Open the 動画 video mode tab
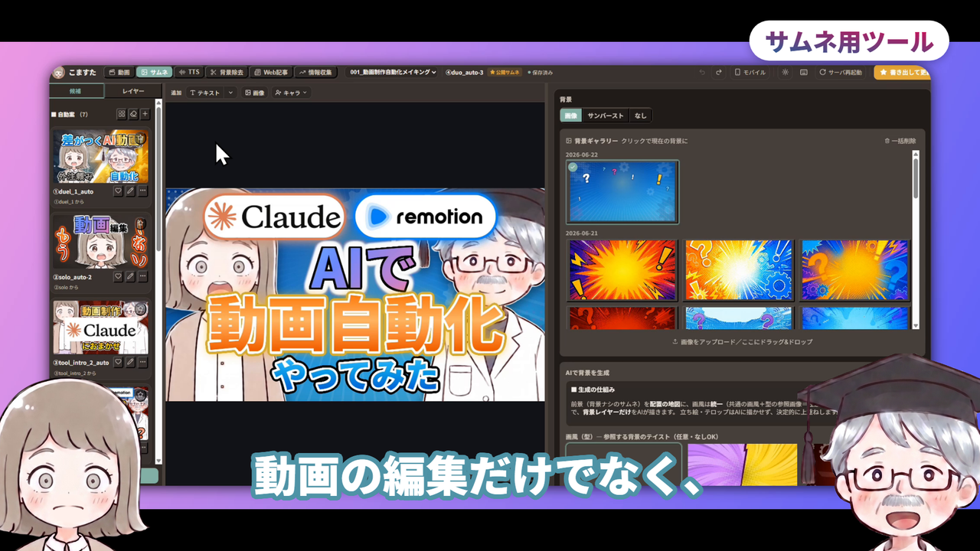This screenshot has height=551, width=980. coord(119,72)
